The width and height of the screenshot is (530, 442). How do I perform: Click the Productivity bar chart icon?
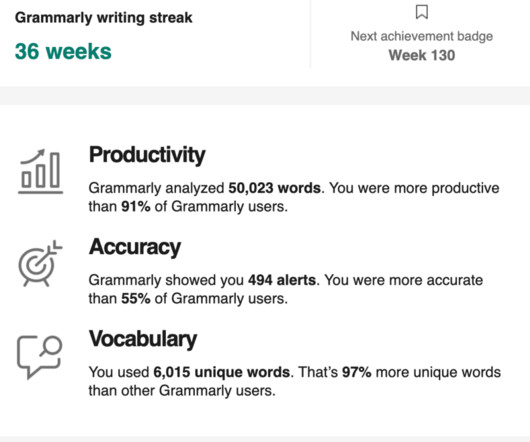pos(41,172)
